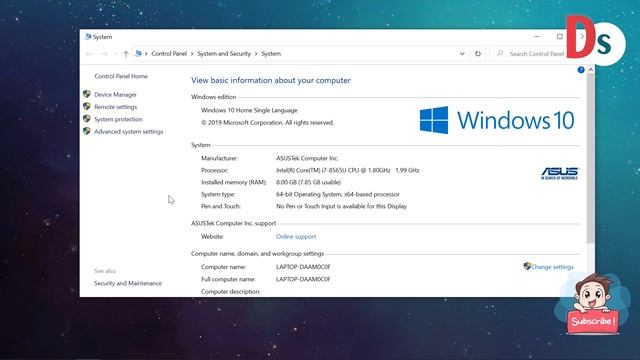Click the 2019 Microsoft Corporation copyright text
Viewport: 640px width, 360px height.
tap(267, 122)
